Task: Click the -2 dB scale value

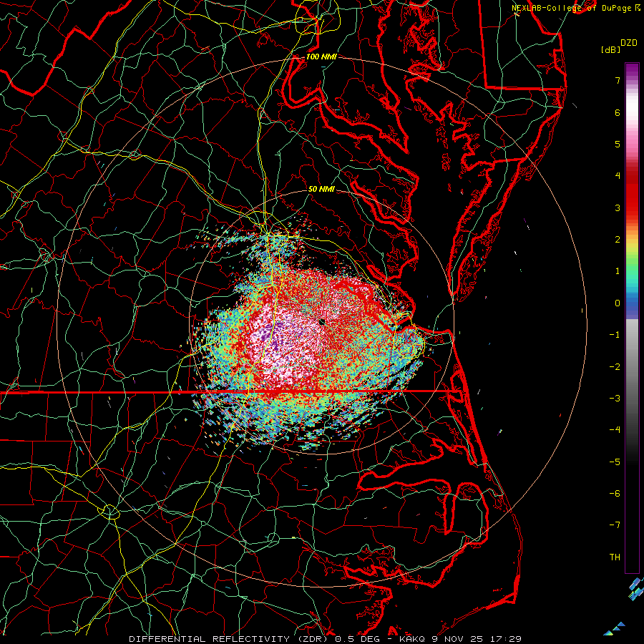Action: click(615, 367)
